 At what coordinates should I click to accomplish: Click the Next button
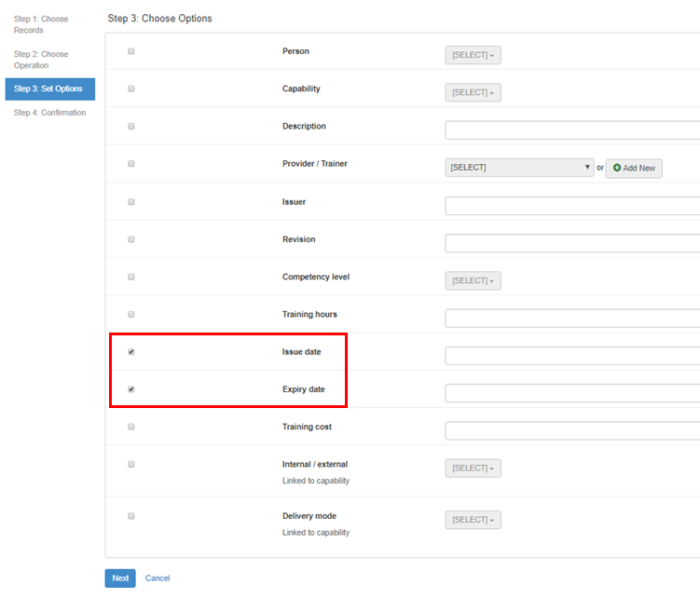pyautogui.click(x=120, y=579)
